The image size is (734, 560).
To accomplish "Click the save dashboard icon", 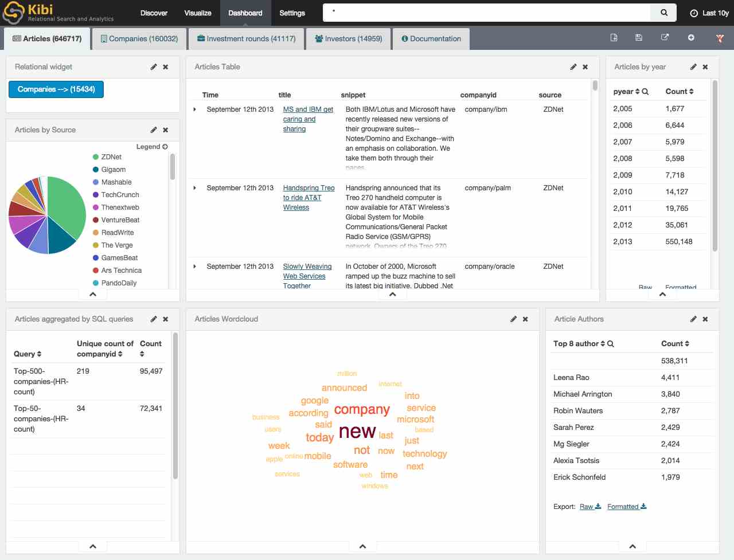I will point(639,38).
